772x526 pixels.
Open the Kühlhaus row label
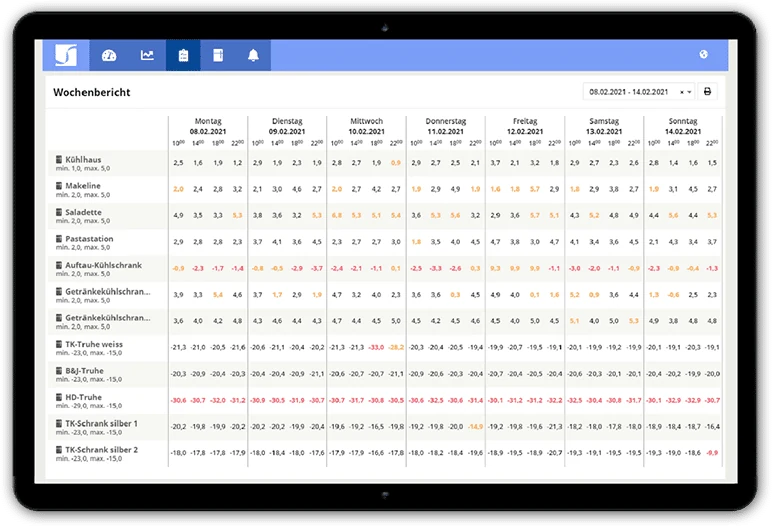pyautogui.click(x=83, y=160)
